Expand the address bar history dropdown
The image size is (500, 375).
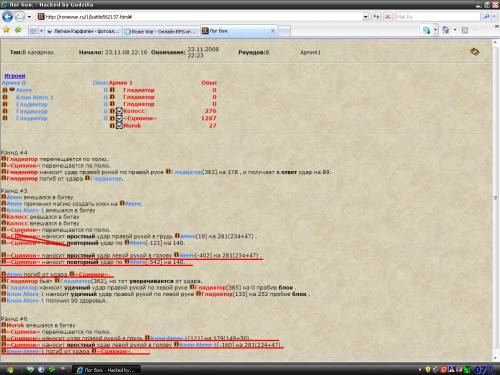pos(366,16)
